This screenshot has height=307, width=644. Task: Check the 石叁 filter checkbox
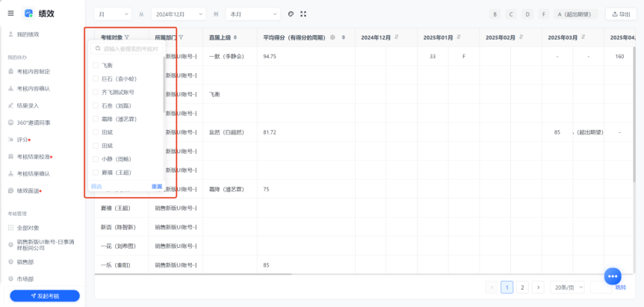coord(96,105)
